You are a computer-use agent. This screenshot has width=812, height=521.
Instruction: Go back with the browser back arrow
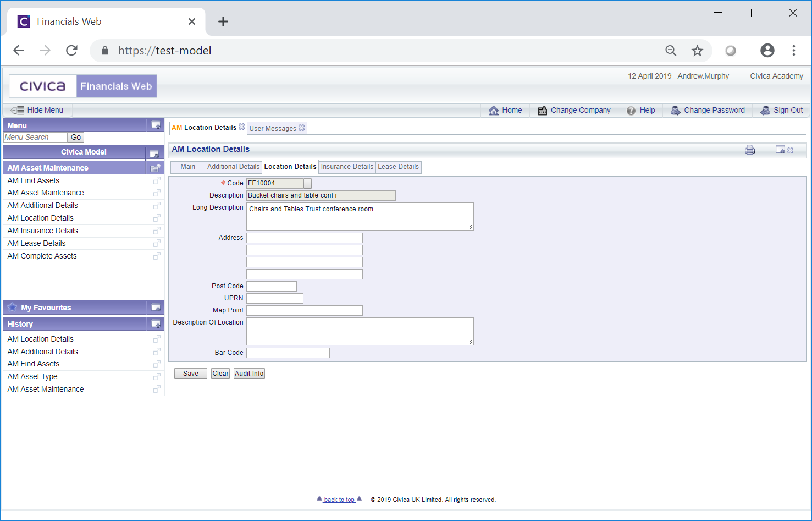click(19, 51)
